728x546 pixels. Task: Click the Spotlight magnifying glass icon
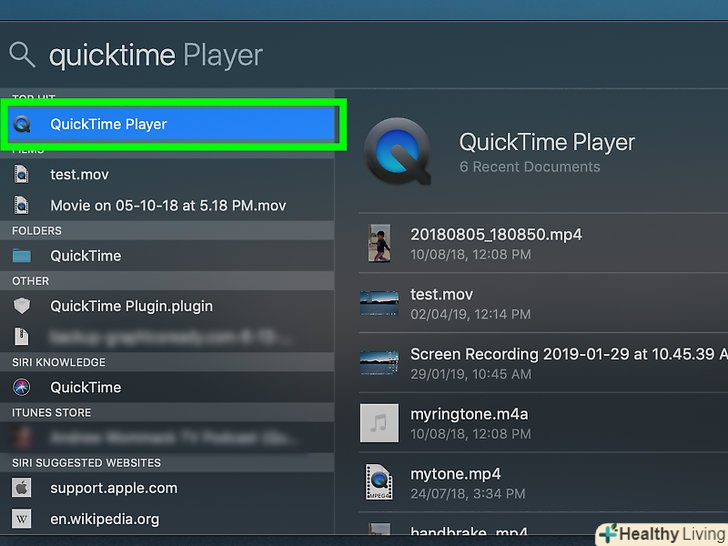[22, 54]
